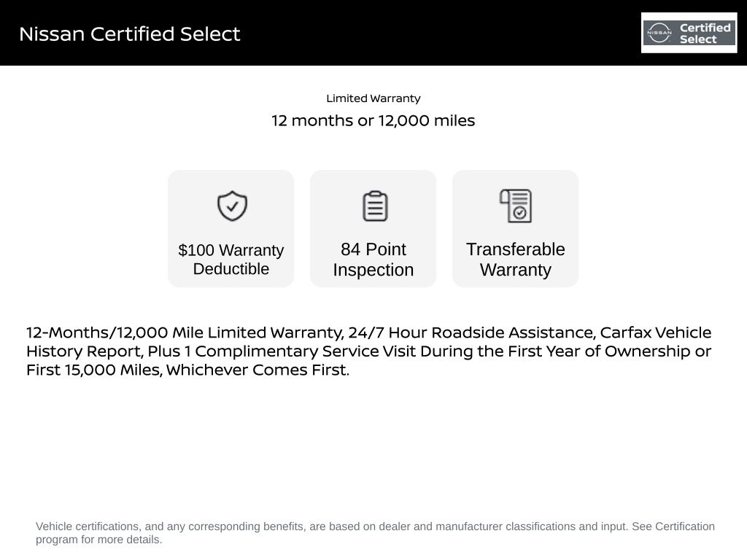Click the "Vehicle certifications" disclaimer opening words
This screenshot has width=747, height=560.
click(87, 526)
